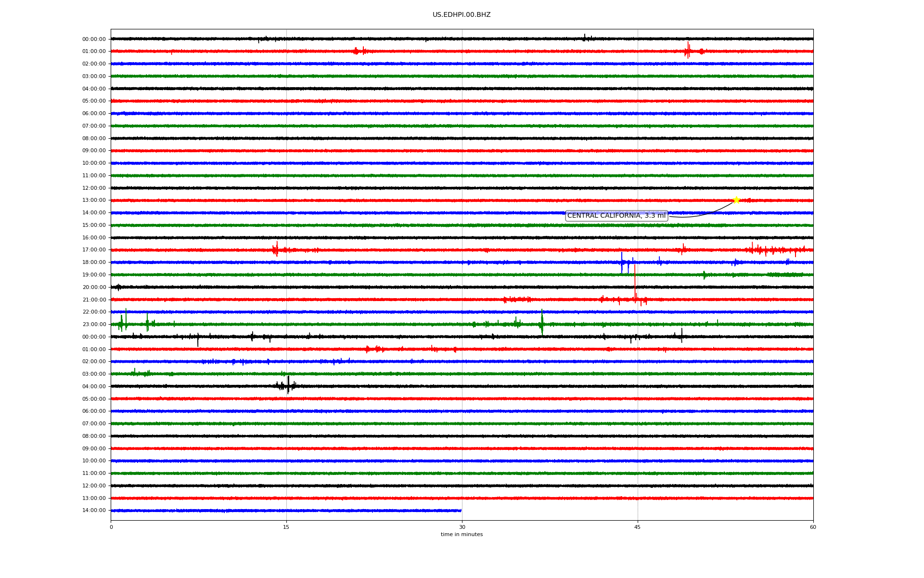Click the yellow star earthquake marker

coord(736,200)
